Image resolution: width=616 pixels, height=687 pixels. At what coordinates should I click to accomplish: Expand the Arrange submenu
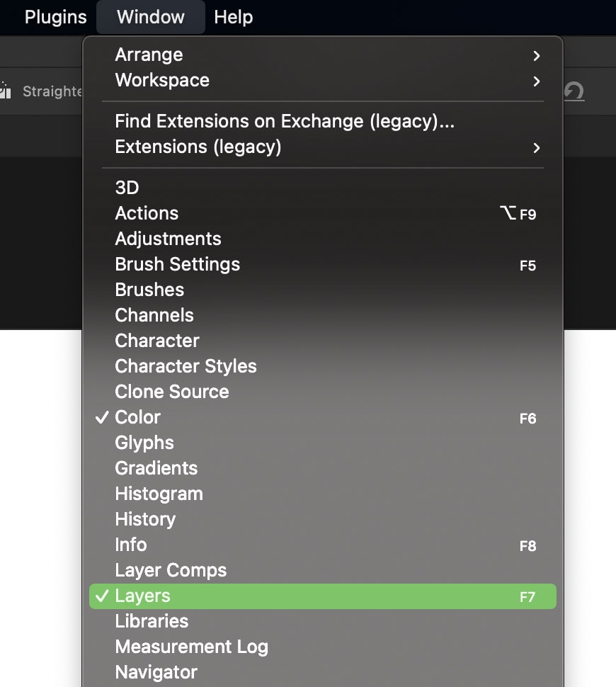tap(323, 55)
